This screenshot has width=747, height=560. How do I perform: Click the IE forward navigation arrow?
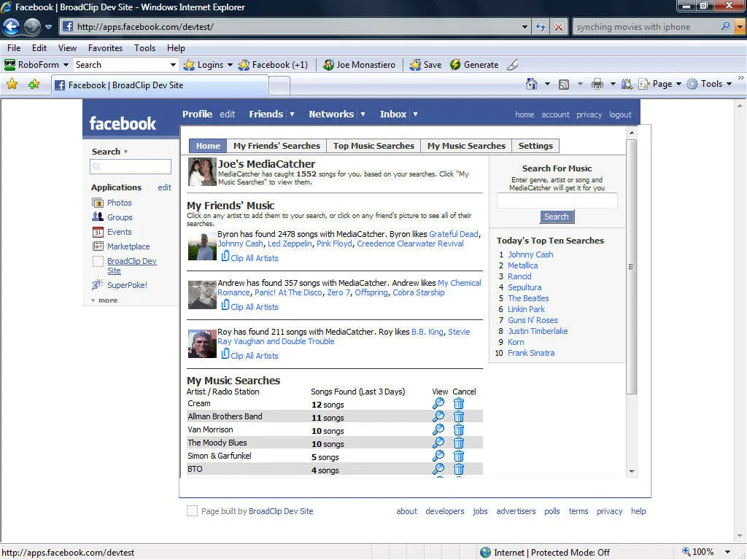[32, 27]
